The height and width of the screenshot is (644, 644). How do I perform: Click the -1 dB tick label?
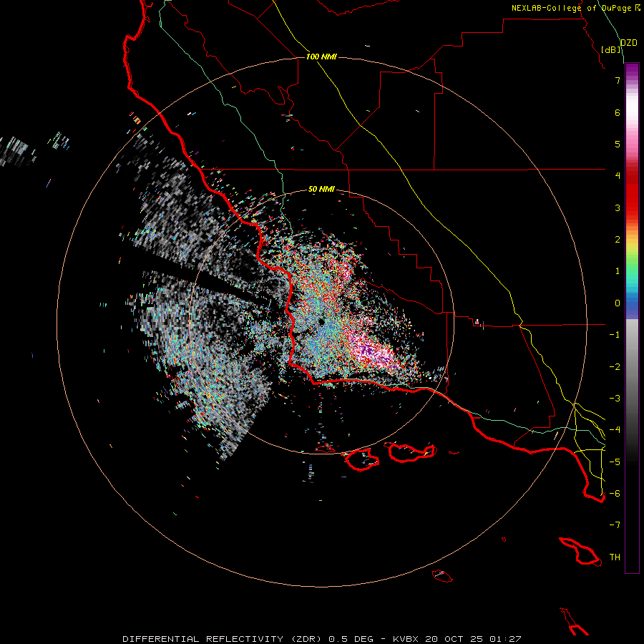615,335
